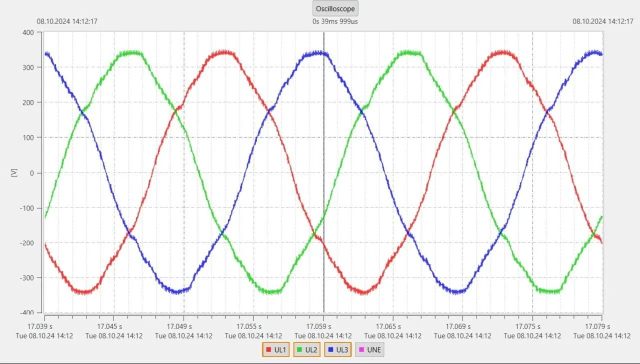Hide the UL3 trace via legend
The height and width of the screenshot is (364, 640).
[x=338, y=350]
